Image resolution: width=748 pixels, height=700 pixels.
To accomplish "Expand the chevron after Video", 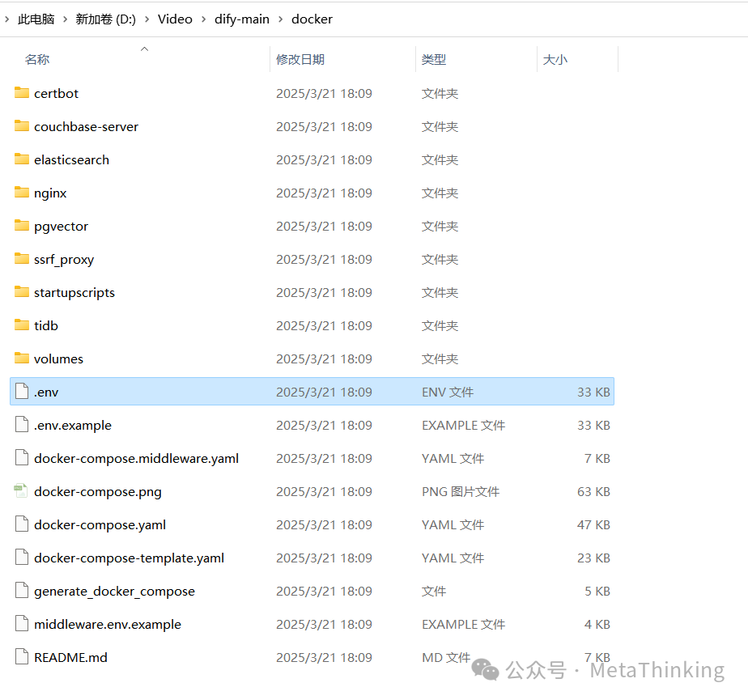I will [x=204, y=19].
